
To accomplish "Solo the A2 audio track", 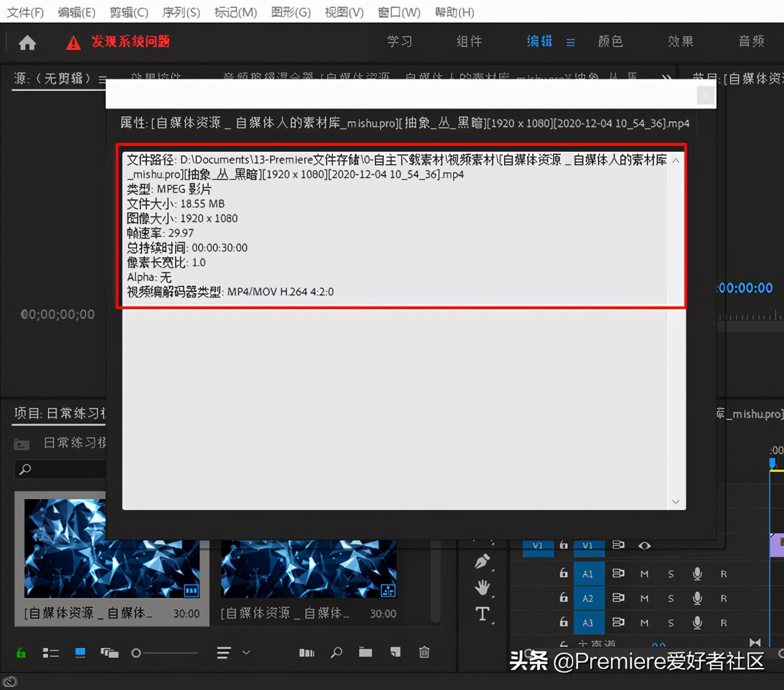I will coord(671,598).
